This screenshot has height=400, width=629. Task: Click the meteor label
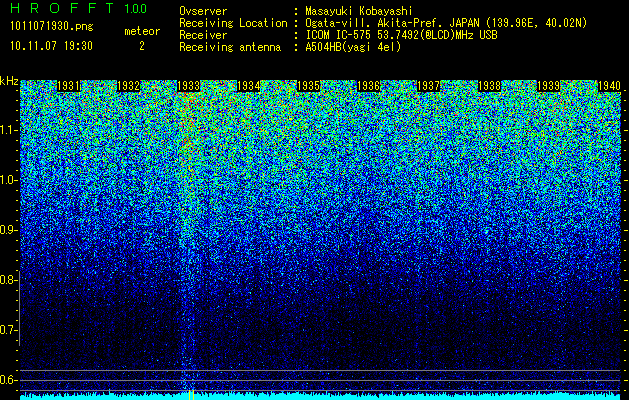pyautogui.click(x=142, y=31)
